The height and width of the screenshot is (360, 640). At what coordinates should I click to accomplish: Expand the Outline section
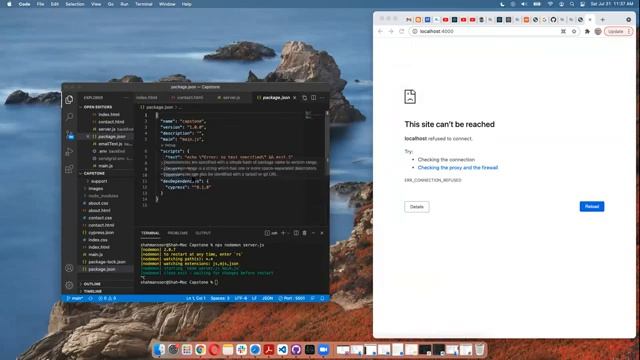(92, 284)
